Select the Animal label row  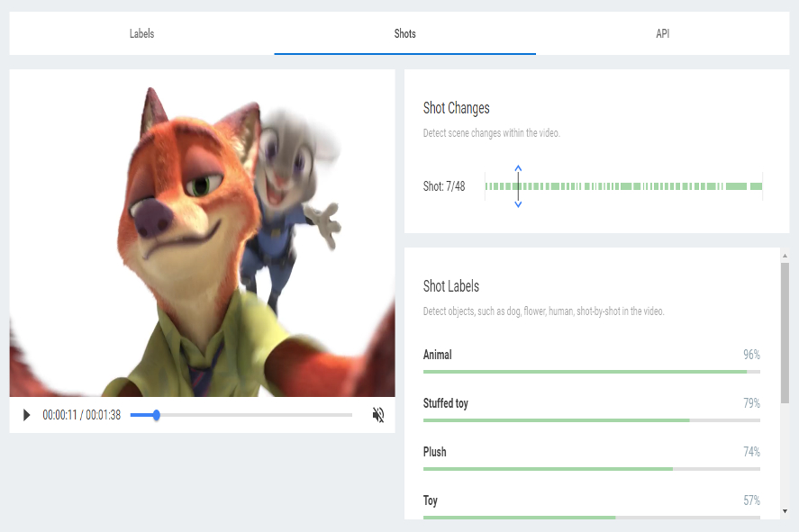[592, 361]
